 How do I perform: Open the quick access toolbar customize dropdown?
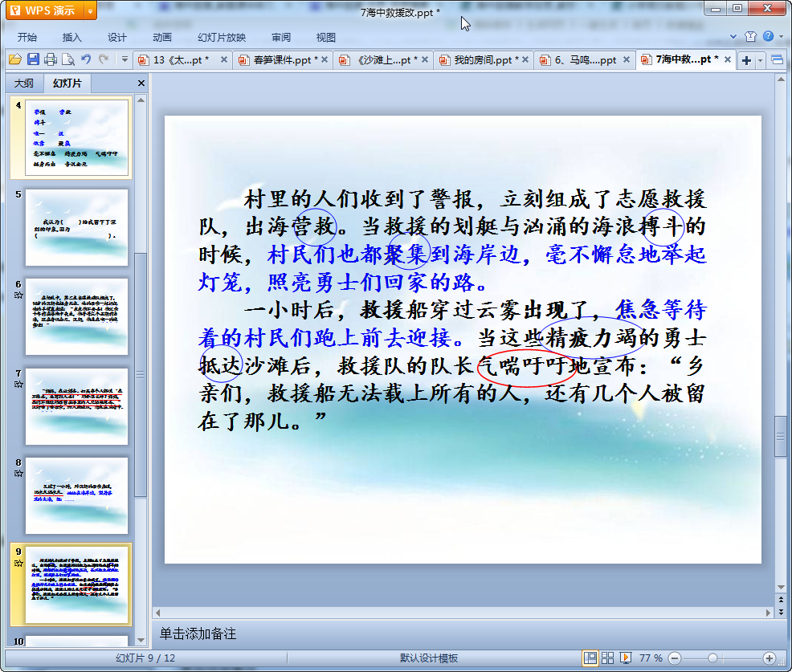pyautogui.click(x=125, y=59)
